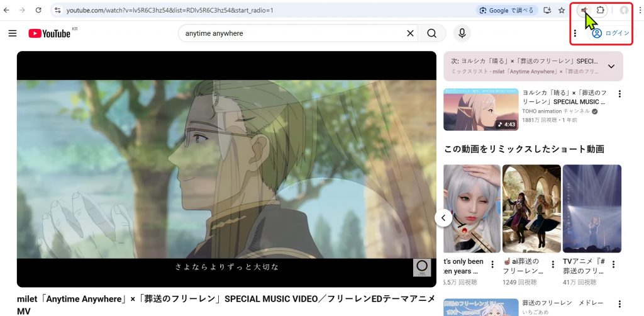Image resolution: width=644 pixels, height=316 pixels.
Task: Click the main video player to pause
Action: click(x=226, y=169)
